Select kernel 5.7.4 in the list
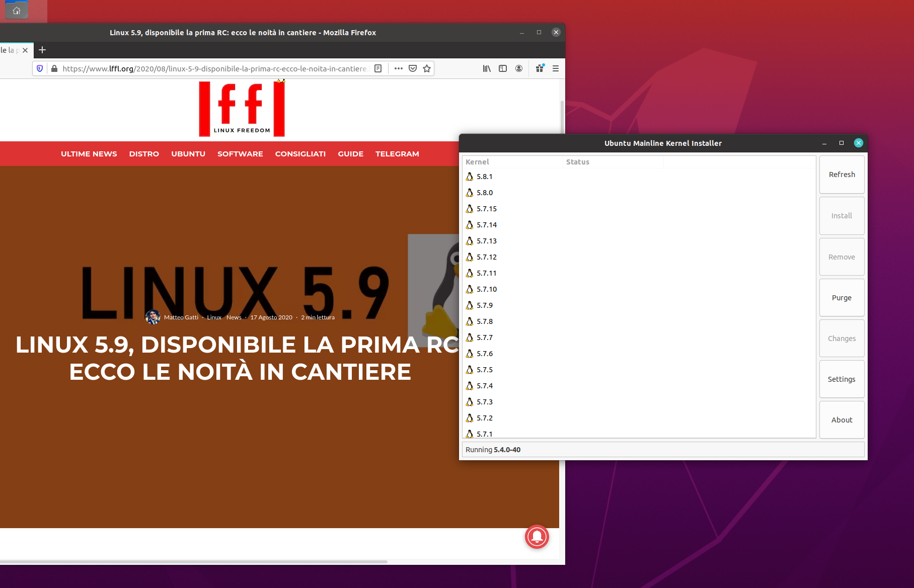The width and height of the screenshot is (914, 588). pyautogui.click(x=639, y=386)
